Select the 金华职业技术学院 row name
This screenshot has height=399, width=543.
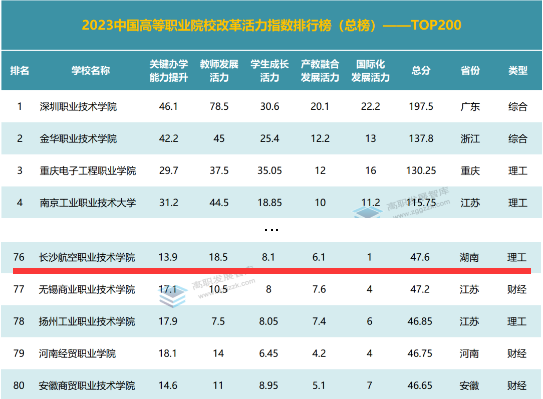[78, 139]
